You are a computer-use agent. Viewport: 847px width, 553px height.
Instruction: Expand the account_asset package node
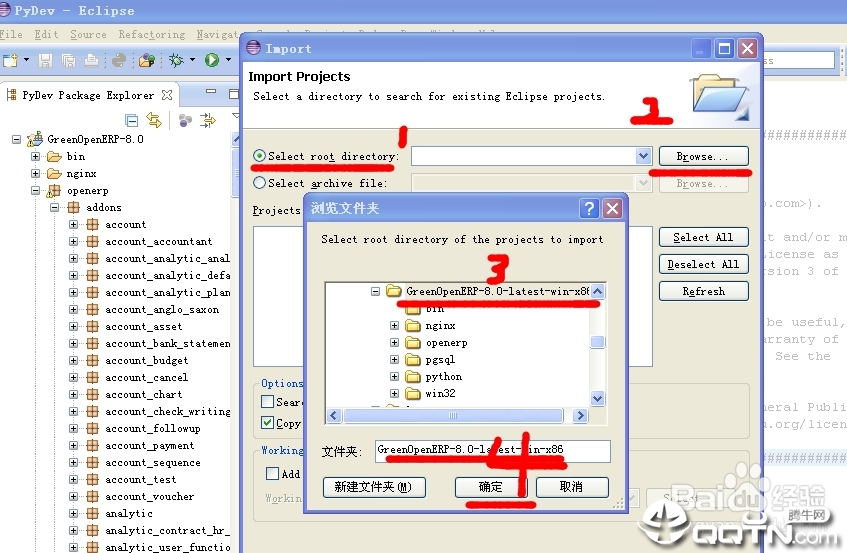pyautogui.click(x=73, y=326)
